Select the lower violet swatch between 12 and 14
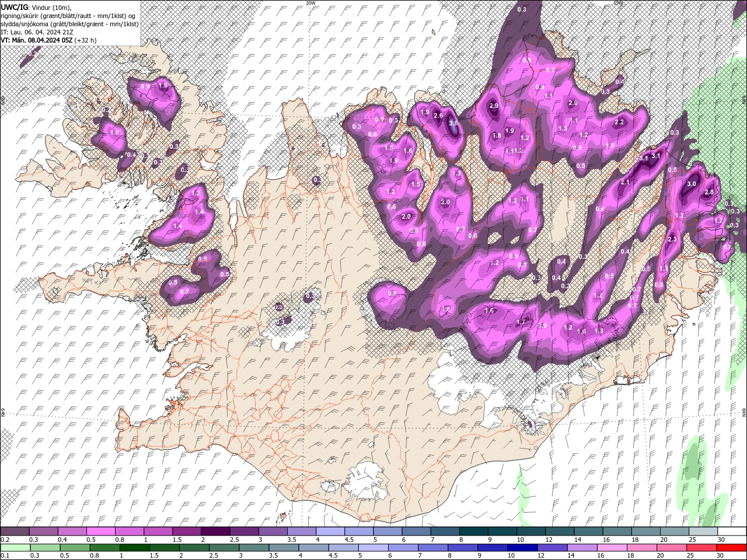The image size is (747, 560). pyautogui.click(x=553, y=548)
